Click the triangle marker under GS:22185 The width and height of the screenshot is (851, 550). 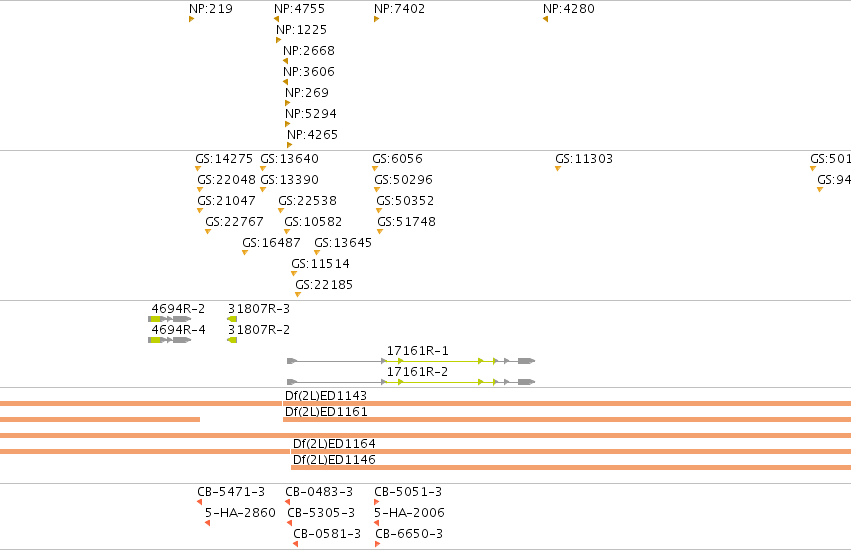click(297, 295)
